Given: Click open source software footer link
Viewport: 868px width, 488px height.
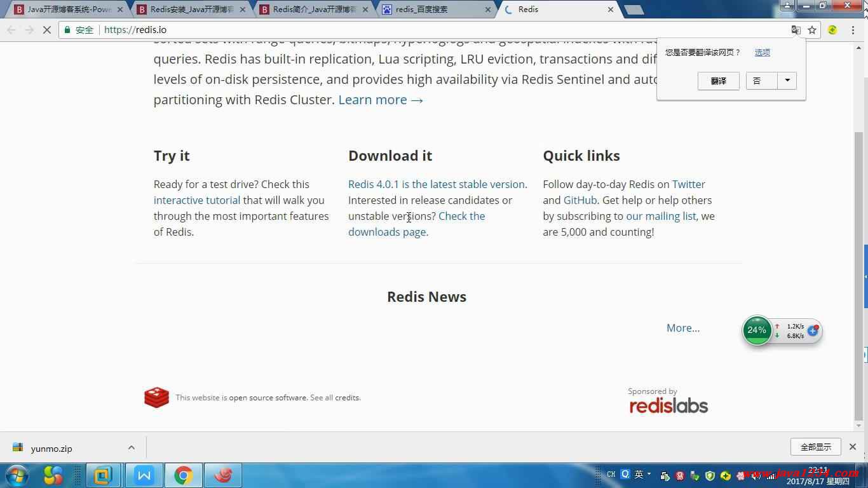Looking at the screenshot, I should pos(268,398).
